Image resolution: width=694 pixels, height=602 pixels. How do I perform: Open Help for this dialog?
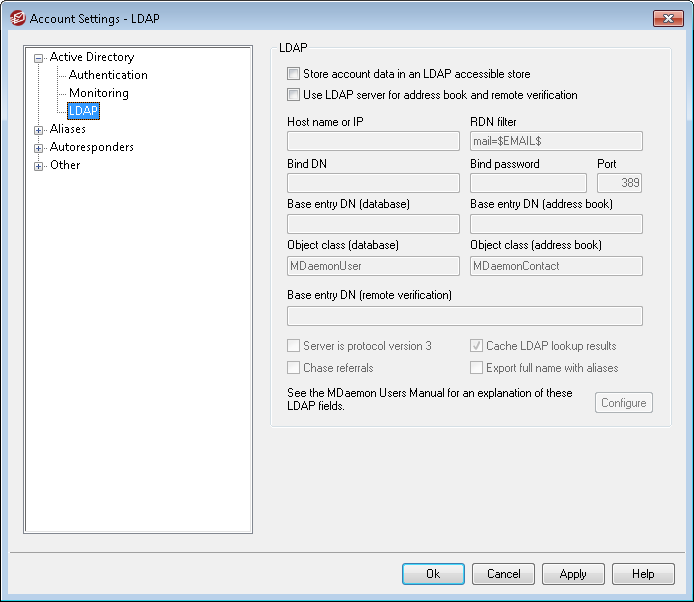pyautogui.click(x=643, y=574)
